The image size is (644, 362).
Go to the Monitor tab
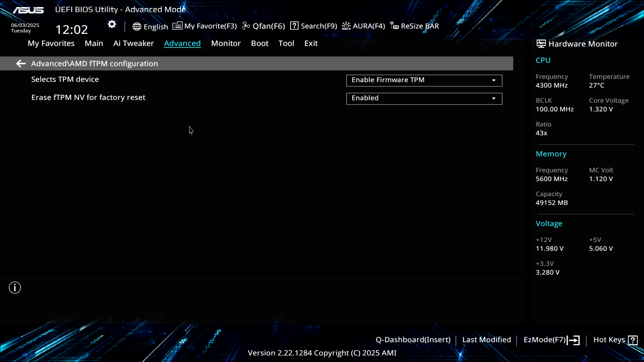pos(226,43)
